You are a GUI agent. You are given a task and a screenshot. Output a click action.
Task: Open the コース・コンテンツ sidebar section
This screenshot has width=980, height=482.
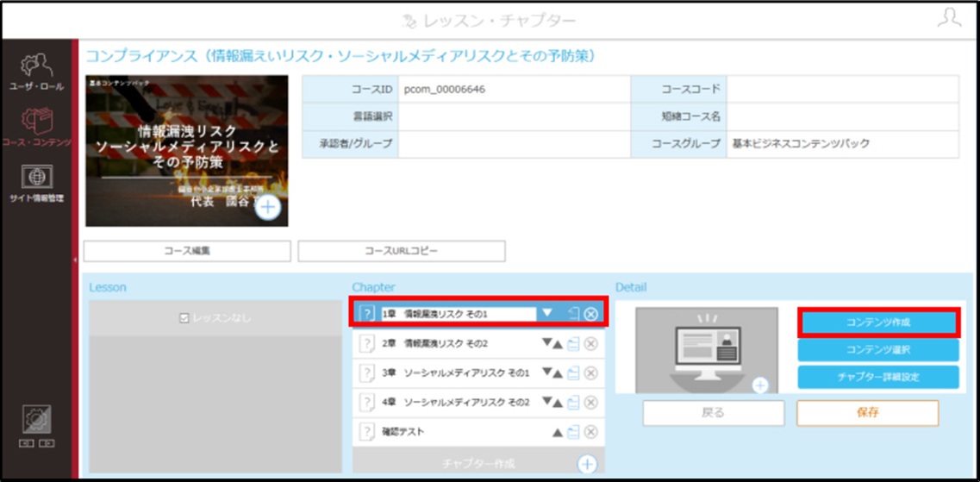click(35, 127)
